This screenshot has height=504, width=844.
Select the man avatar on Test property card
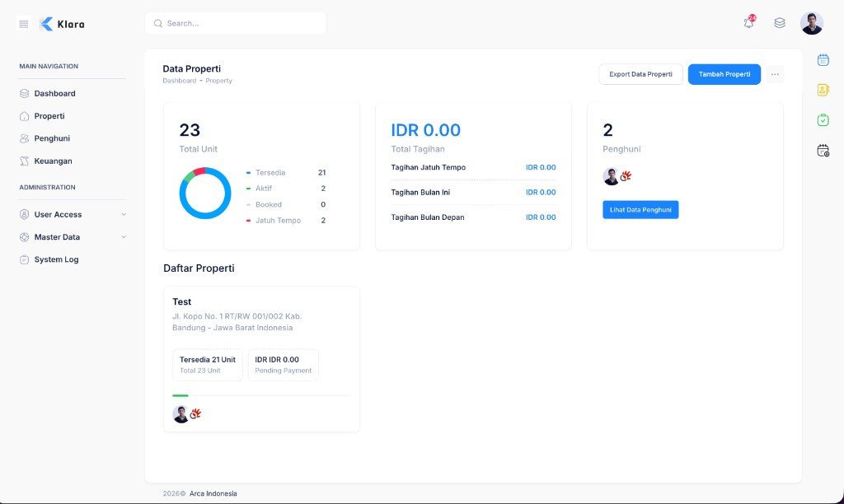(x=181, y=414)
